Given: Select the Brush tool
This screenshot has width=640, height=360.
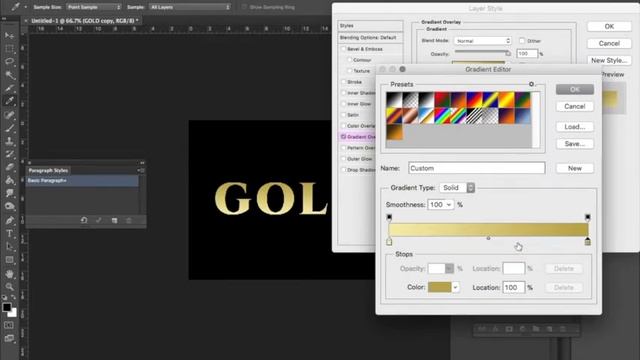Looking at the screenshot, I should click(x=9, y=128).
